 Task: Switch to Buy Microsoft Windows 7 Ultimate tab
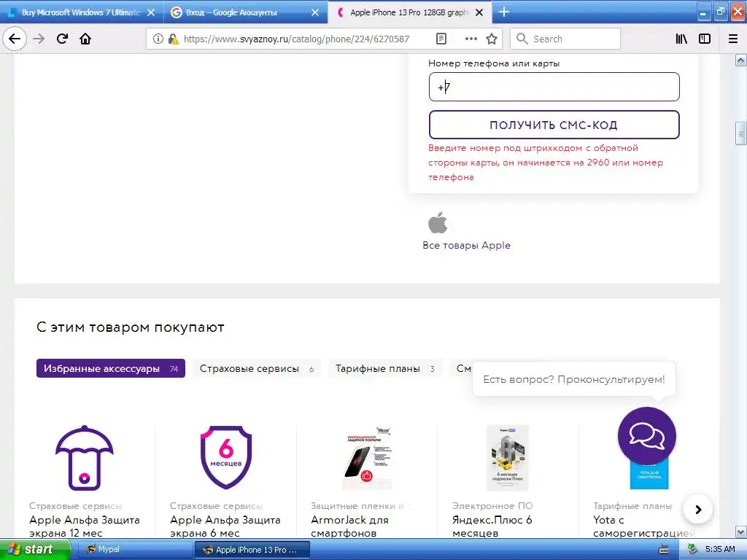point(81,12)
